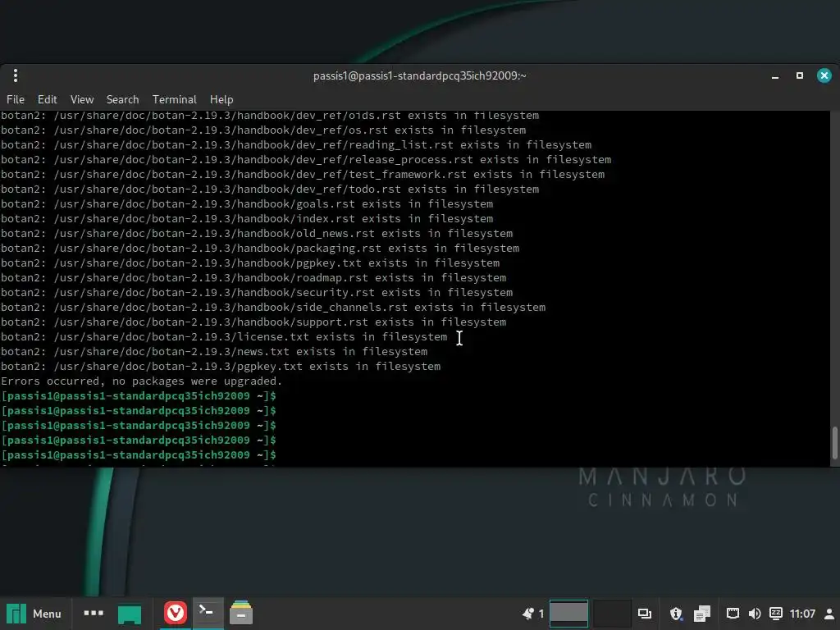Click the terminal vertical scrollbar thumb
The height and width of the screenshot is (630, 840).
pyautogui.click(x=834, y=442)
